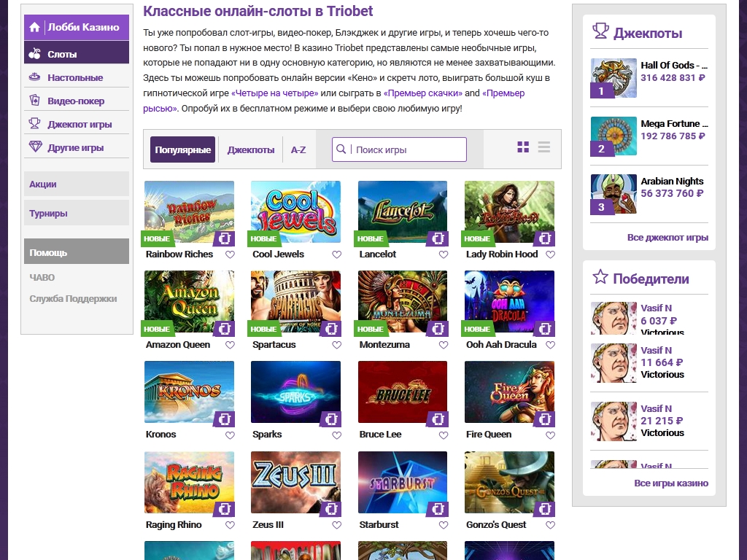
Task: Follow the «Четыре на четыре» link
Action: 274,93
